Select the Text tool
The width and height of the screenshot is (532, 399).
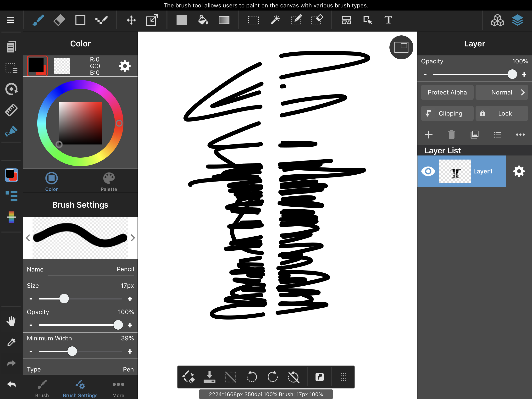point(388,20)
